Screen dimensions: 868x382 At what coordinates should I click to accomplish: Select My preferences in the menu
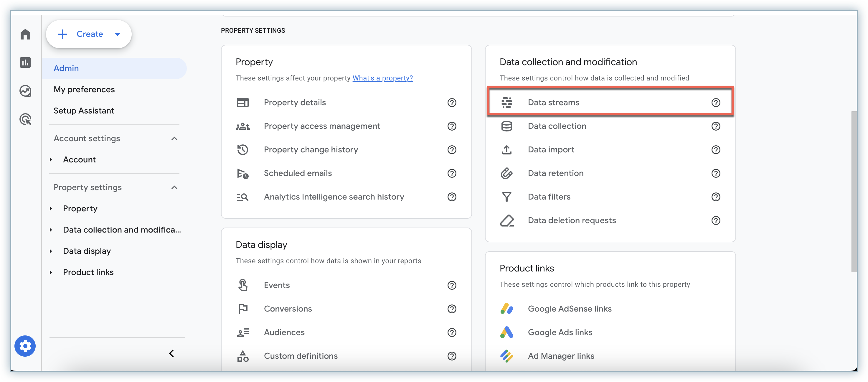click(84, 89)
